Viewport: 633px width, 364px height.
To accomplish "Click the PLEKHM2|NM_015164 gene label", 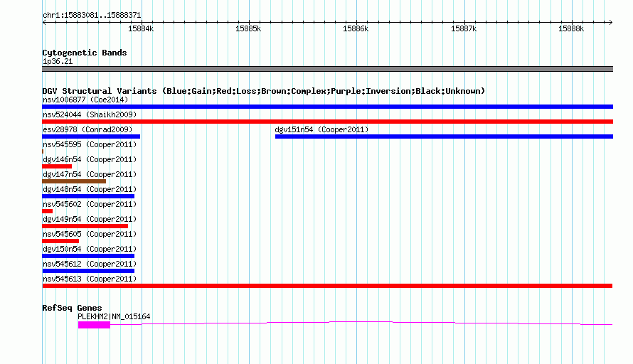I will tap(114, 317).
